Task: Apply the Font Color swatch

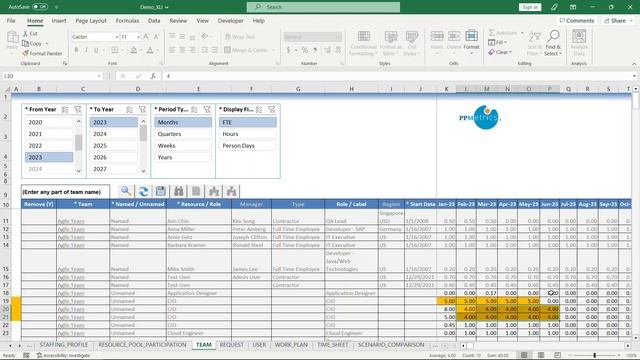Action: (150, 50)
